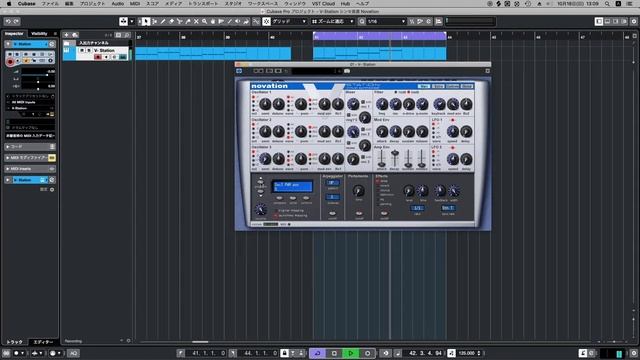The image size is (640, 360).
Task: Click the Undo arrow icon
Action: tap(8, 21)
